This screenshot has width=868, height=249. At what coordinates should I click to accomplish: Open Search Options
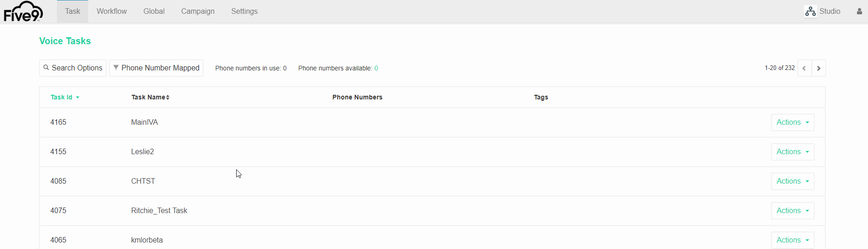pos(73,68)
